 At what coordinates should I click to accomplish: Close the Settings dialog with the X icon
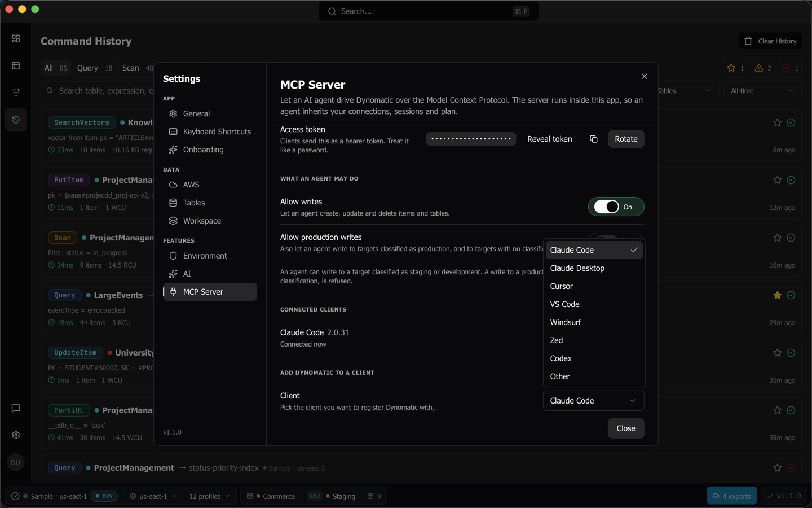tap(644, 76)
